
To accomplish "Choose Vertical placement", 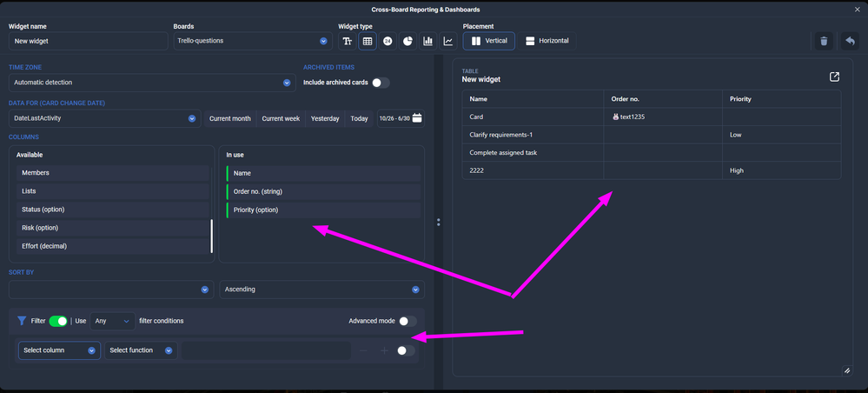I will 489,41.
